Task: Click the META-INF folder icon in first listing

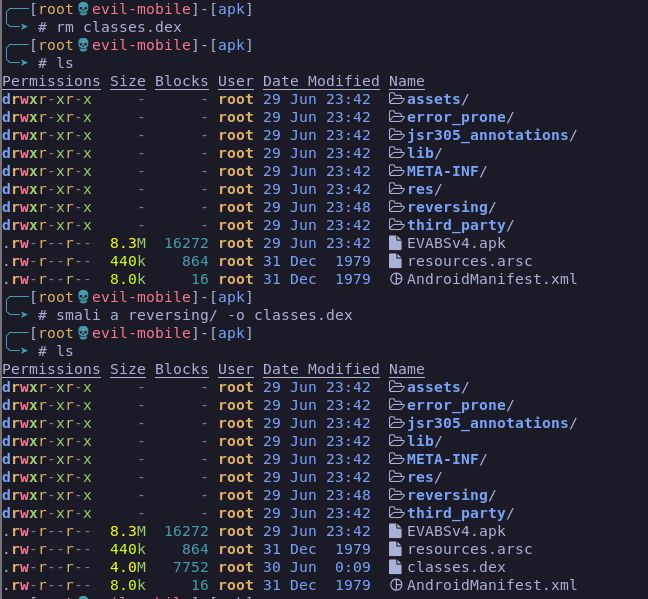Action: (395, 171)
